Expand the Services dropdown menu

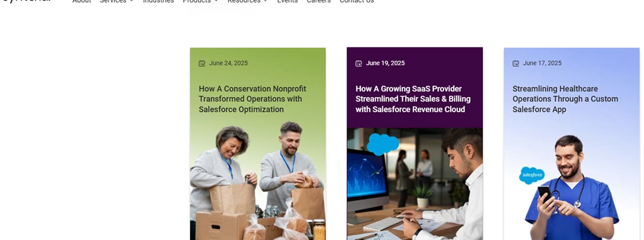pos(116,1)
